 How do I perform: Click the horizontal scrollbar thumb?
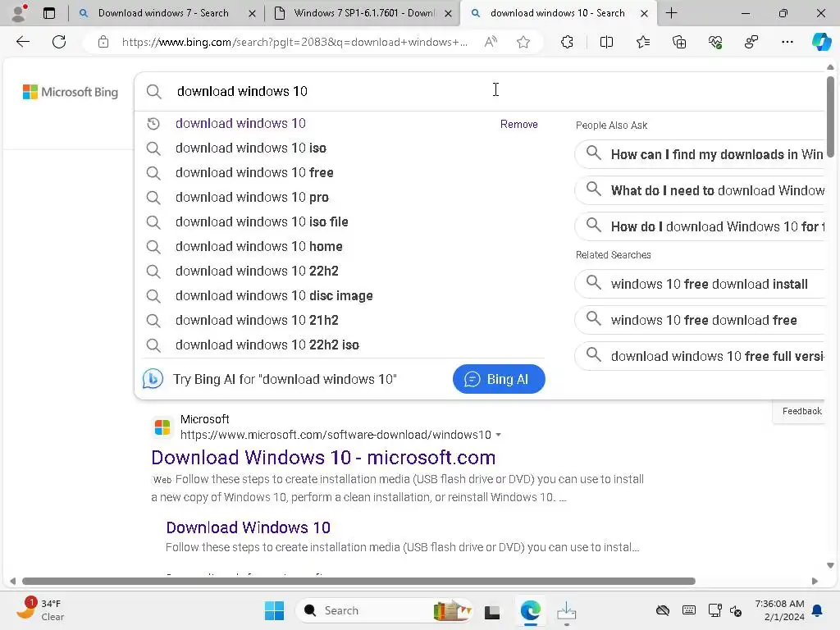358,582
